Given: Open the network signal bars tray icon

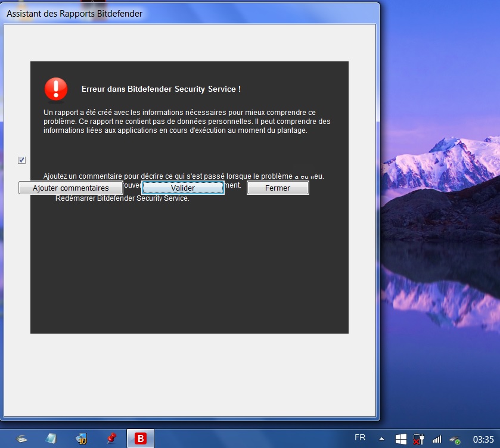Looking at the screenshot, I should [437, 440].
